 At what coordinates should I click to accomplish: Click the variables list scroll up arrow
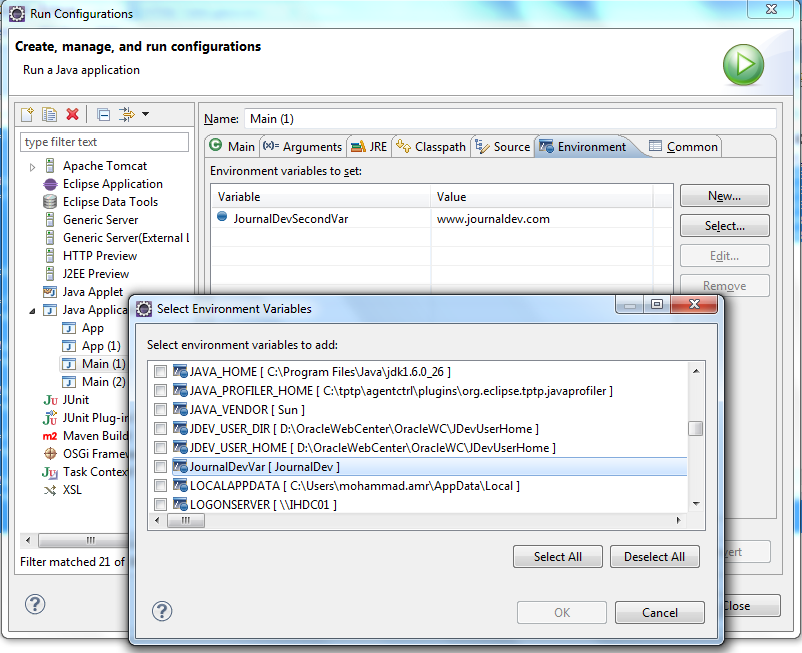(696, 371)
